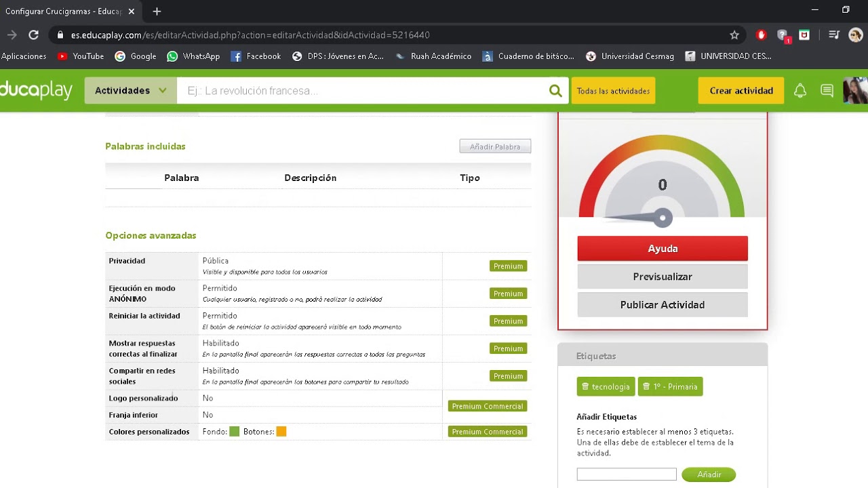Click Premium badge for Mostrar respuestas correctas
The height and width of the screenshot is (488, 868).
click(508, 348)
